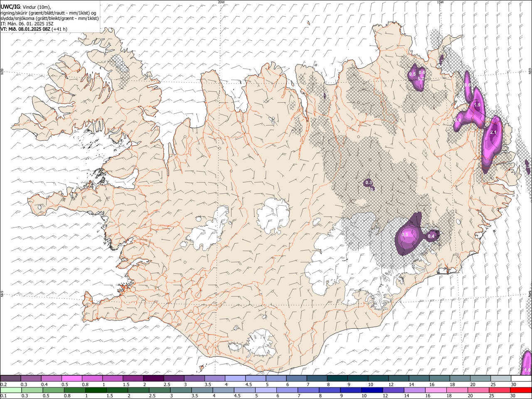
Task: Click the pink rain swatch at 20
Action: [478, 390]
